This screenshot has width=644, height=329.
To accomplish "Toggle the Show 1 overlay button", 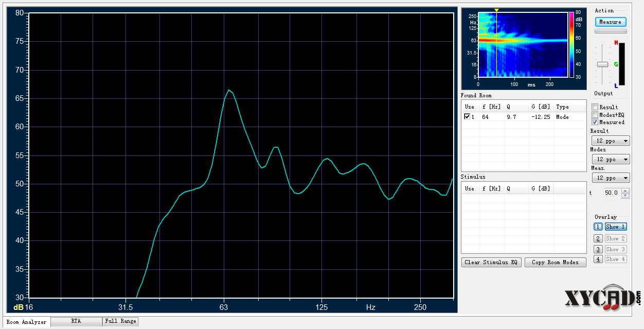I will tap(615, 227).
